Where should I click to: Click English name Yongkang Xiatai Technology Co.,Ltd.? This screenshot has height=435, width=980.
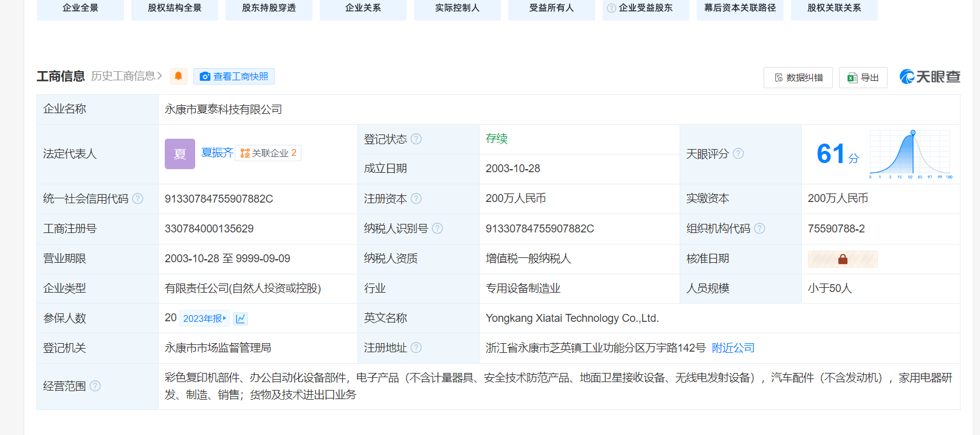tap(572, 318)
